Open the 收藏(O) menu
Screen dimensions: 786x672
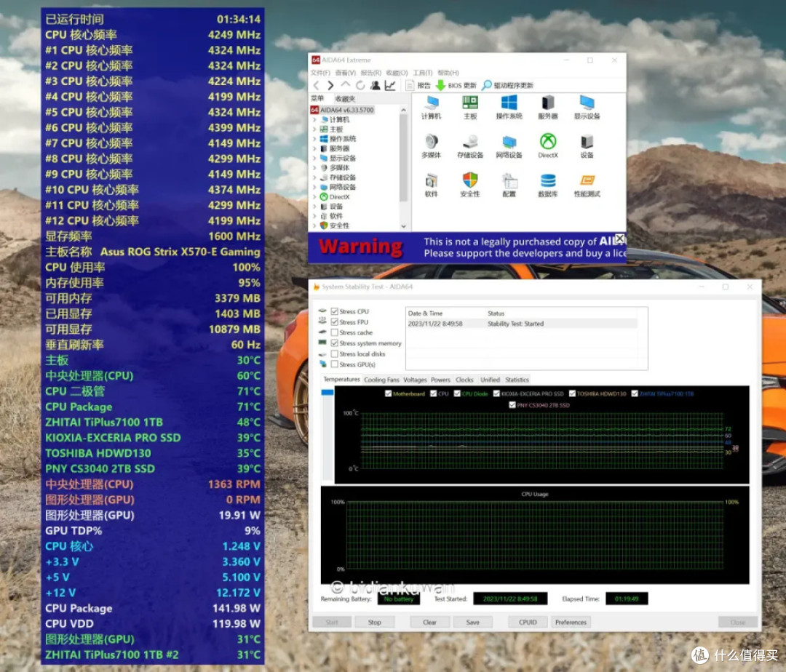tap(397, 73)
